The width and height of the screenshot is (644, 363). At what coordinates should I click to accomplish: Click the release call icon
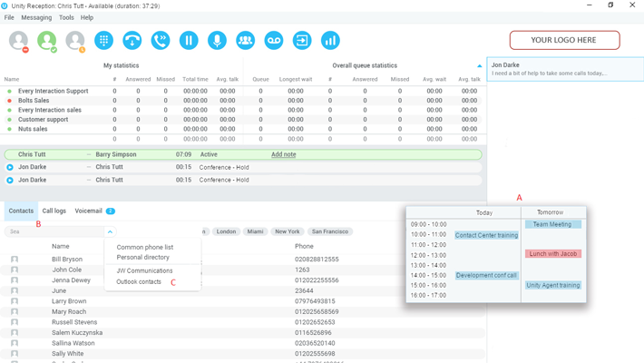[x=132, y=40]
